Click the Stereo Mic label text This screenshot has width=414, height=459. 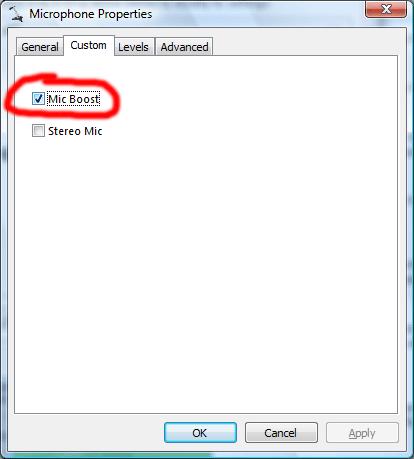point(75,131)
